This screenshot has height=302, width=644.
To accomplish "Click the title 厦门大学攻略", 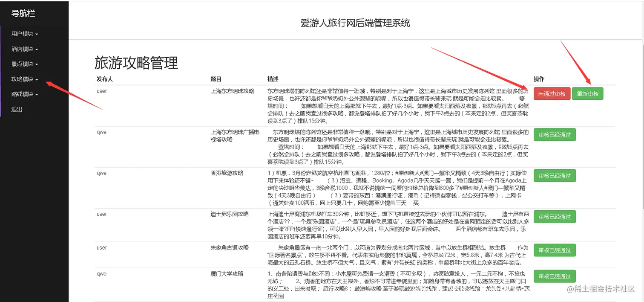I will pyautogui.click(x=227, y=274).
